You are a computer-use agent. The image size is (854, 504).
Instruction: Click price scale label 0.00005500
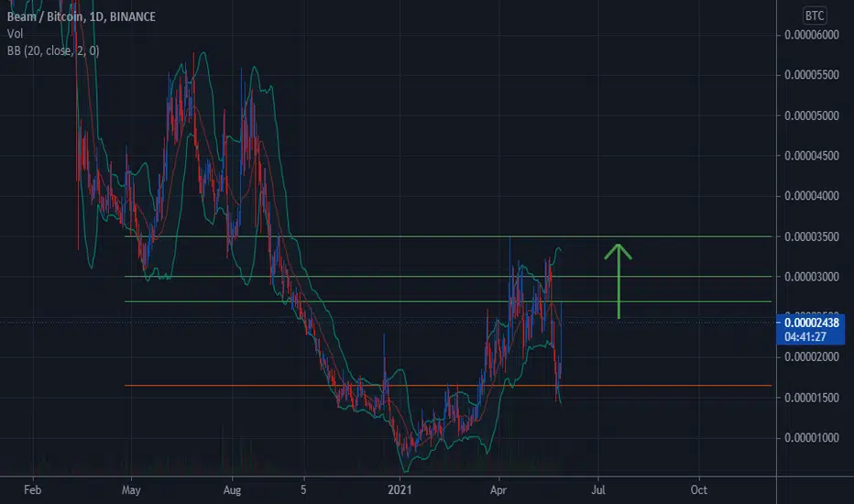click(x=812, y=75)
